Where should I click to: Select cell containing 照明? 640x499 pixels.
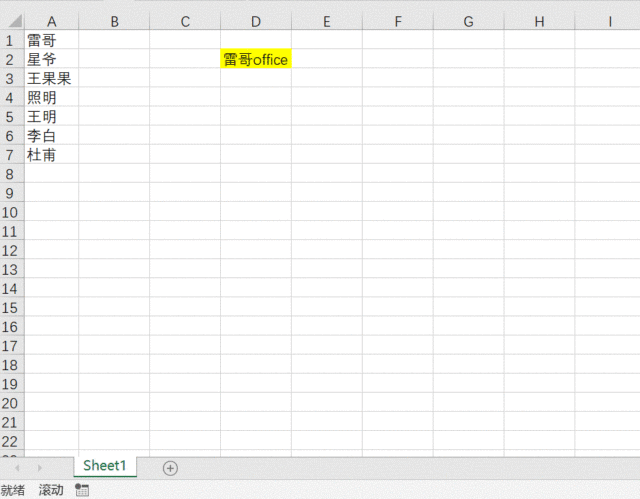click(51, 97)
